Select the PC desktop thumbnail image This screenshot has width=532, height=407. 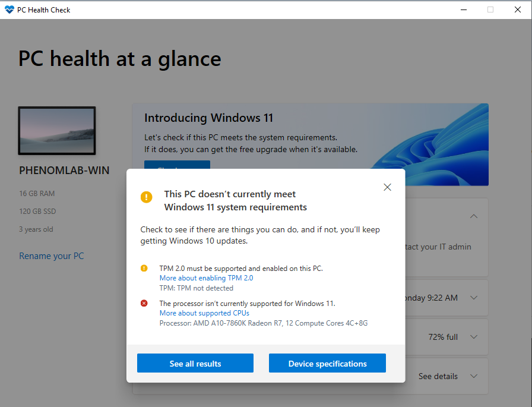click(x=57, y=131)
